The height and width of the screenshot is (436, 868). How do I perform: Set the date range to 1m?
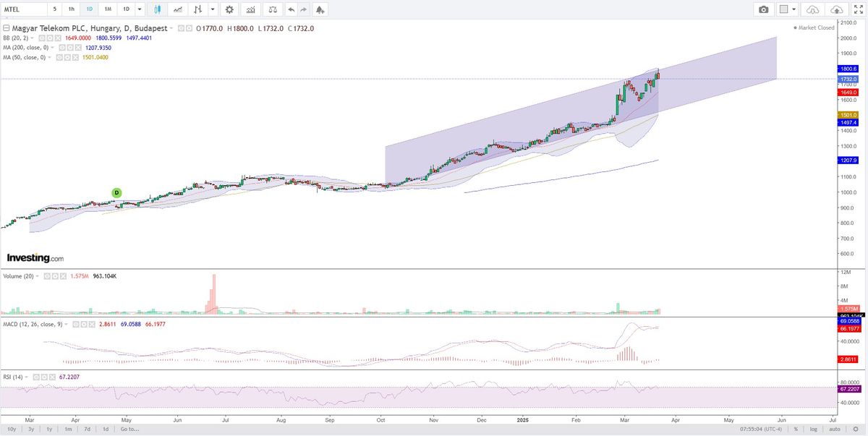(68, 429)
